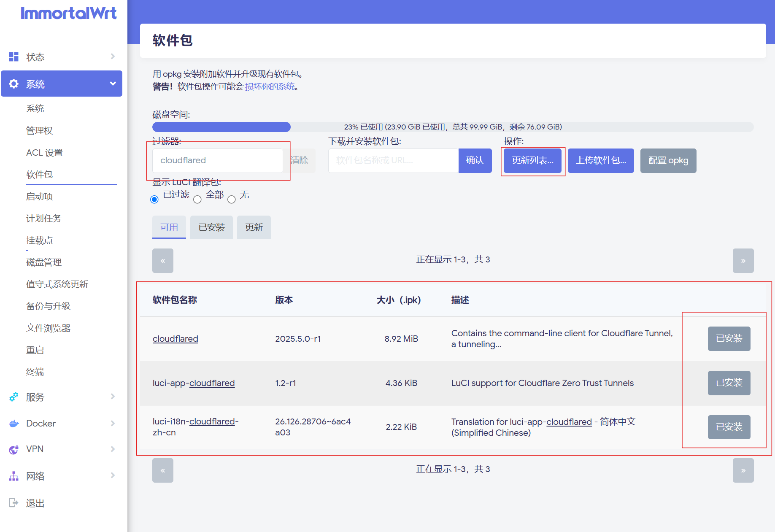Switch to the 更新 tab
This screenshot has height=532, width=775.
(254, 227)
